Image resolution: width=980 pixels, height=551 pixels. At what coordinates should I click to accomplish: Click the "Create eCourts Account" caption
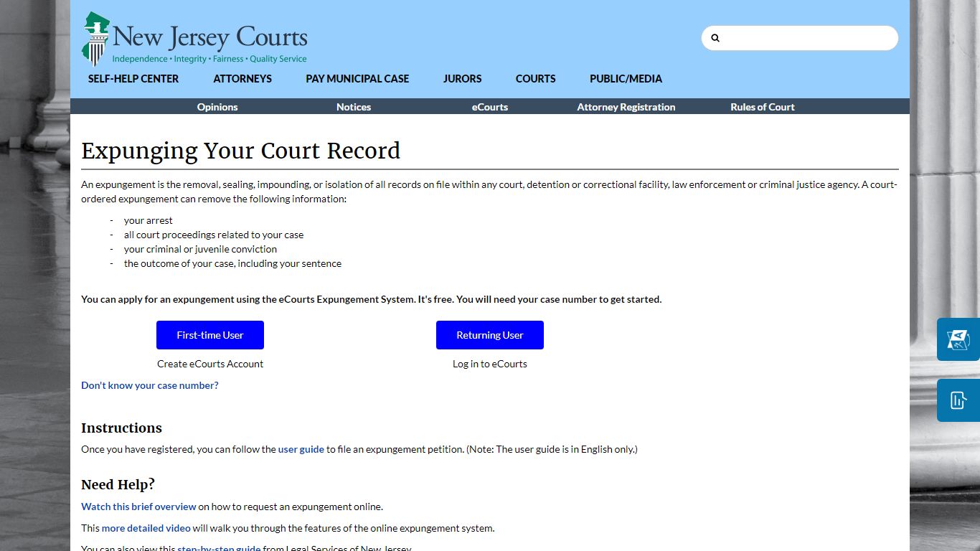pyautogui.click(x=210, y=364)
